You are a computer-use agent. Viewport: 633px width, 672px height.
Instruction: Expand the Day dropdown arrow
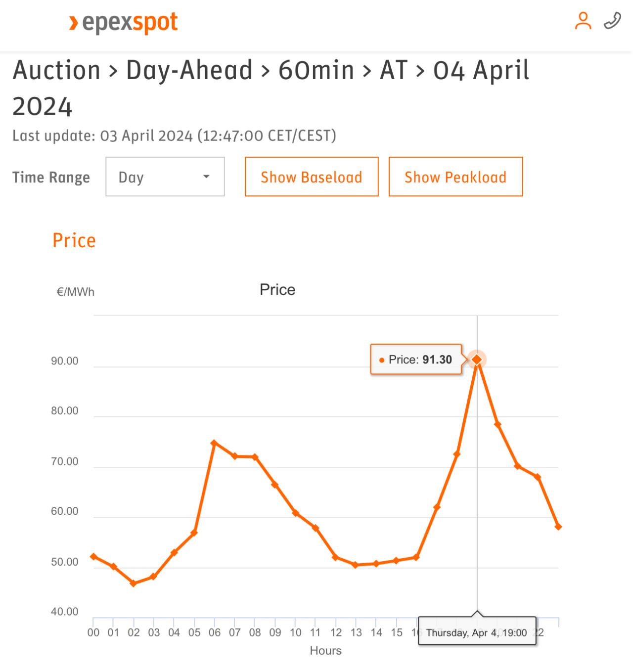pyautogui.click(x=206, y=177)
